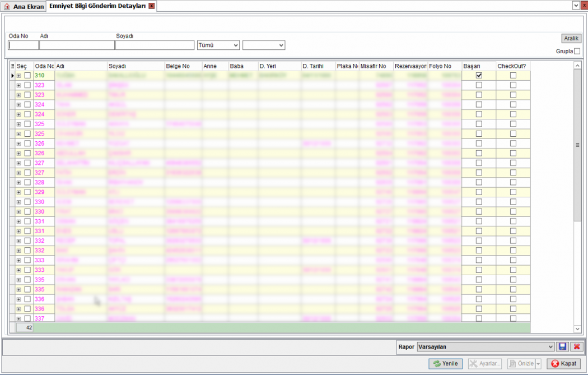Switch to the Ana Ekran tab
The height and width of the screenshot is (375, 588).
(27, 7)
